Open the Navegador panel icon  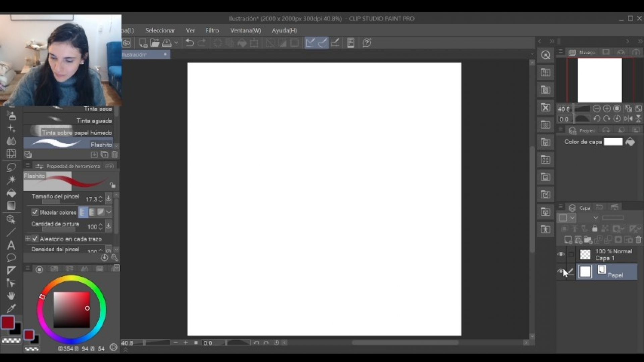point(573,52)
